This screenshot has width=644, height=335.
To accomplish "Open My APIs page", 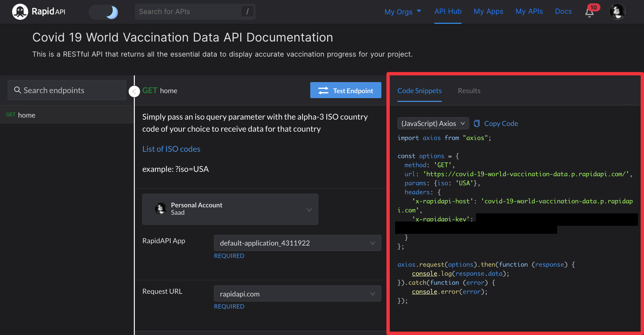I will click(x=529, y=11).
